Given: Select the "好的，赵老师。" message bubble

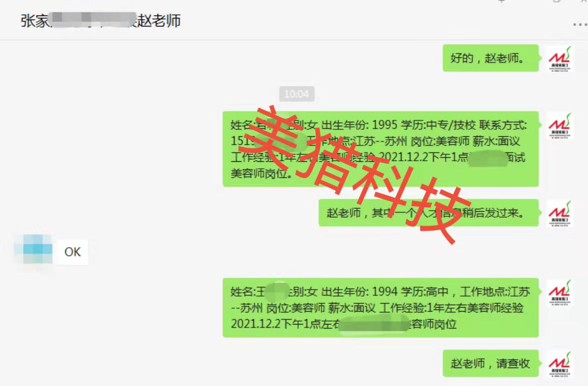Looking at the screenshot, I should (490, 58).
